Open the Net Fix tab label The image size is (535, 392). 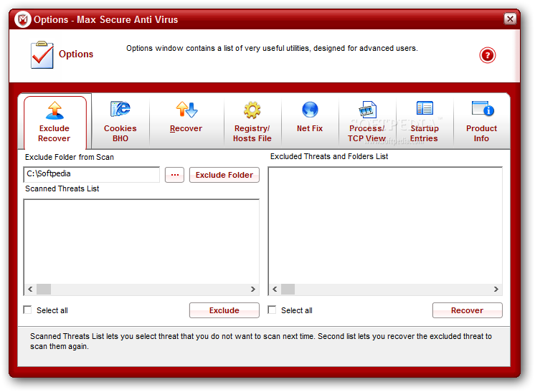pyautogui.click(x=310, y=128)
